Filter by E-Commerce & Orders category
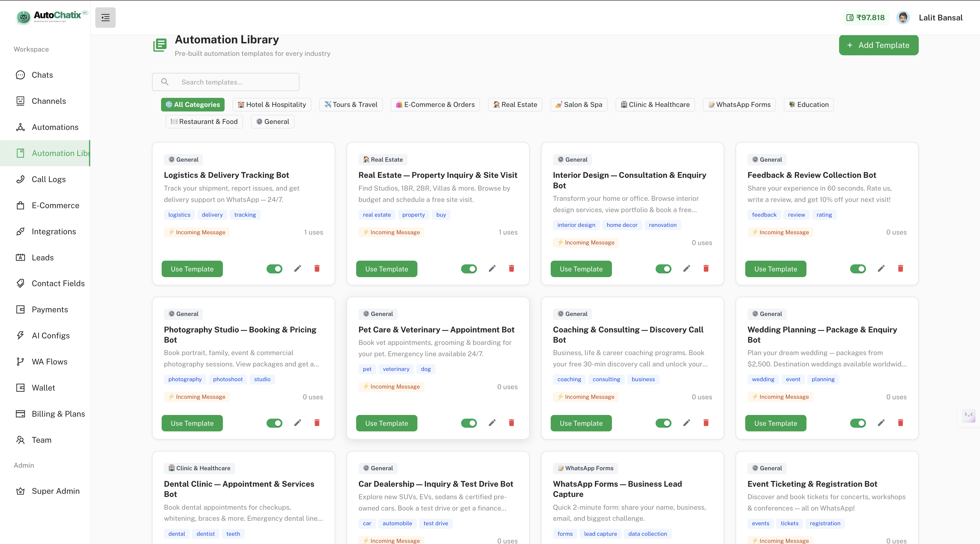The image size is (980, 544). [435, 105]
